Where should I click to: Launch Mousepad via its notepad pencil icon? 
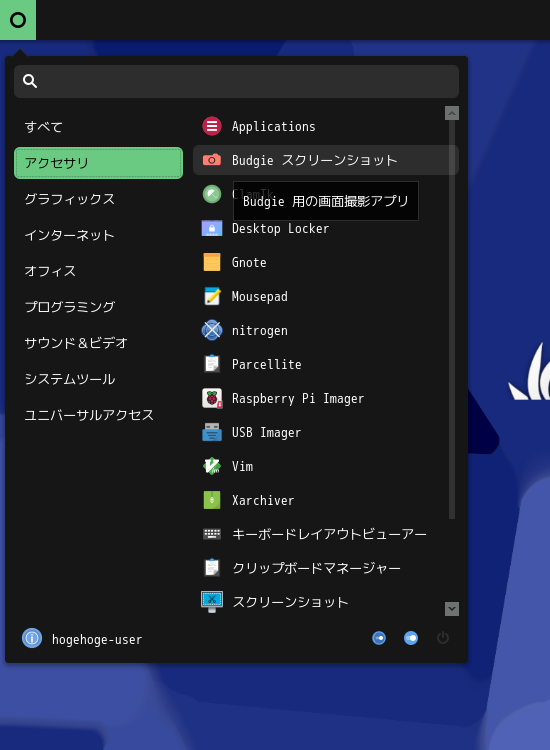212,296
